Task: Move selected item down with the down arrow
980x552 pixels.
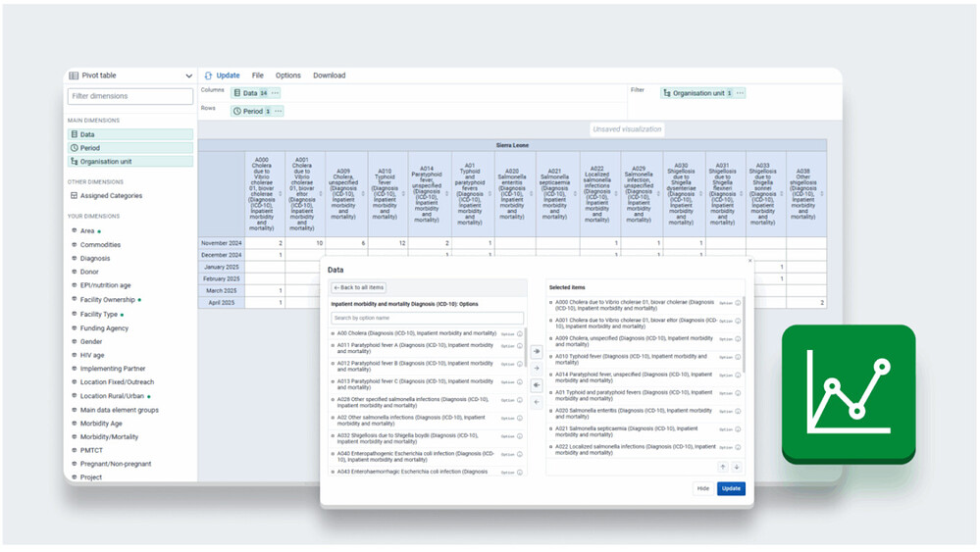Action: [x=736, y=468]
